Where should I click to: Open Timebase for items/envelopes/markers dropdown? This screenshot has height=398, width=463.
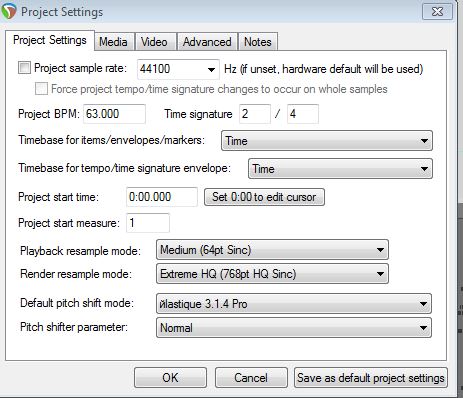(x=327, y=141)
